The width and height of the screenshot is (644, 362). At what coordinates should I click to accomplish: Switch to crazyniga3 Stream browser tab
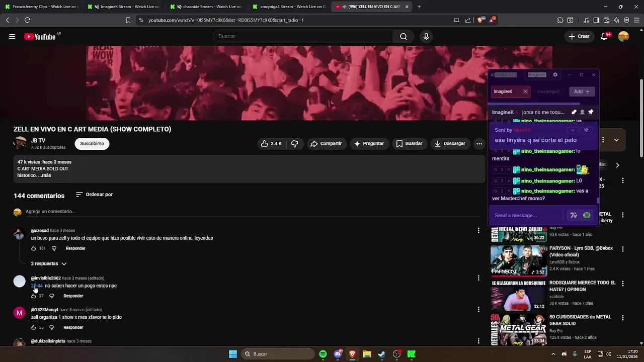pos(289,7)
